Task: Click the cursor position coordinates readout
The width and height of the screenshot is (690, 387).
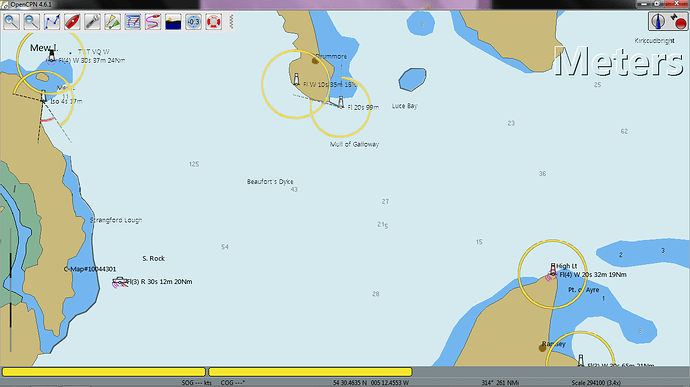Action: pyautogui.click(x=371, y=383)
